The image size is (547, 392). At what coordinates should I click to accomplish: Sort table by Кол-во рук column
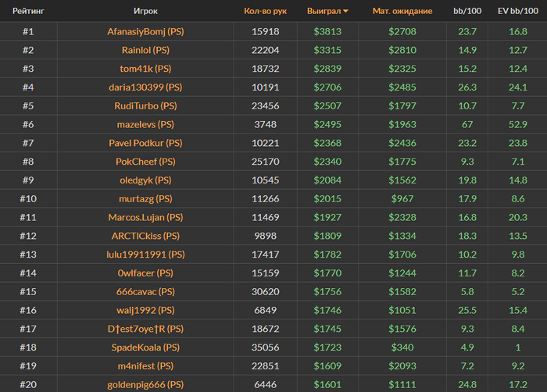pyautogui.click(x=266, y=12)
